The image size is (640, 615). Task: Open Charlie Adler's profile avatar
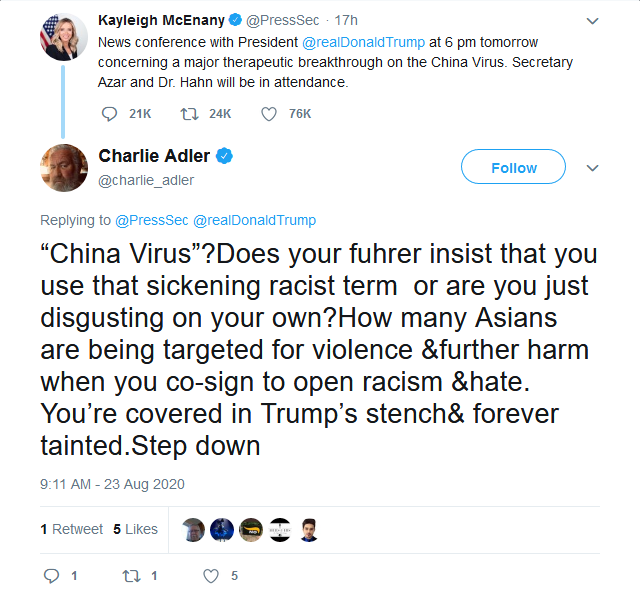tap(64, 168)
